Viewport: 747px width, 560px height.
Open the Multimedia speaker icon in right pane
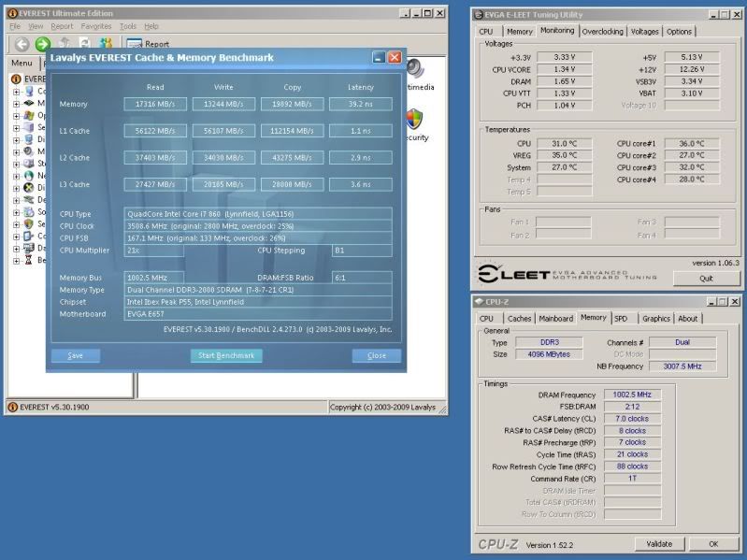coord(416,68)
